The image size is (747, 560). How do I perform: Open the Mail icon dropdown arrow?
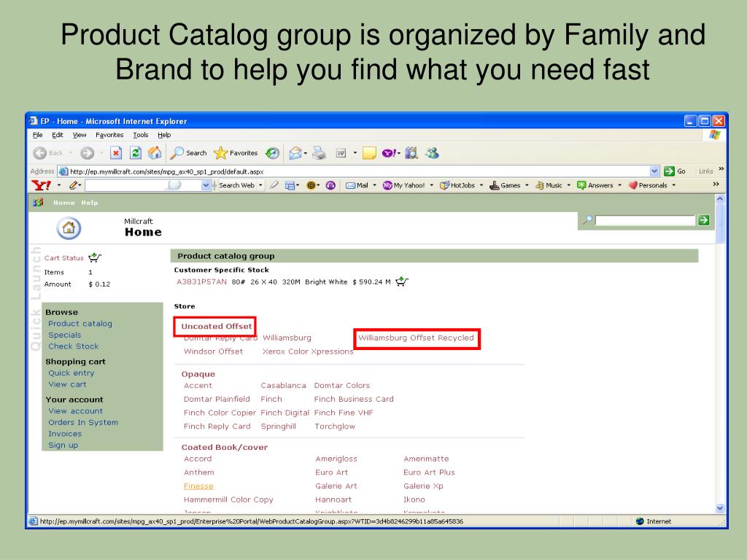pyautogui.click(x=306, y=153)
